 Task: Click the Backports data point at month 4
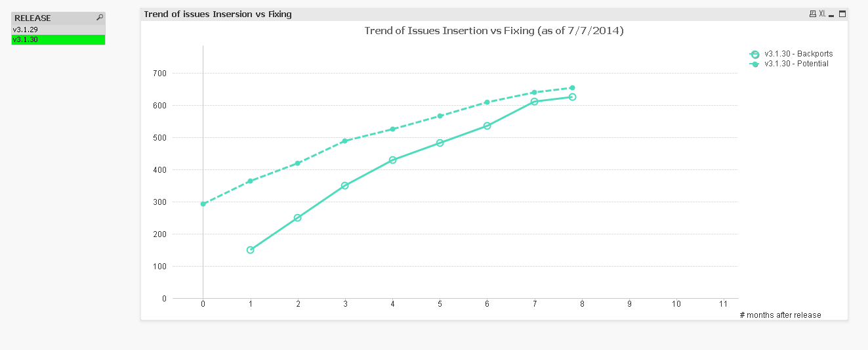tap(392, 160)
